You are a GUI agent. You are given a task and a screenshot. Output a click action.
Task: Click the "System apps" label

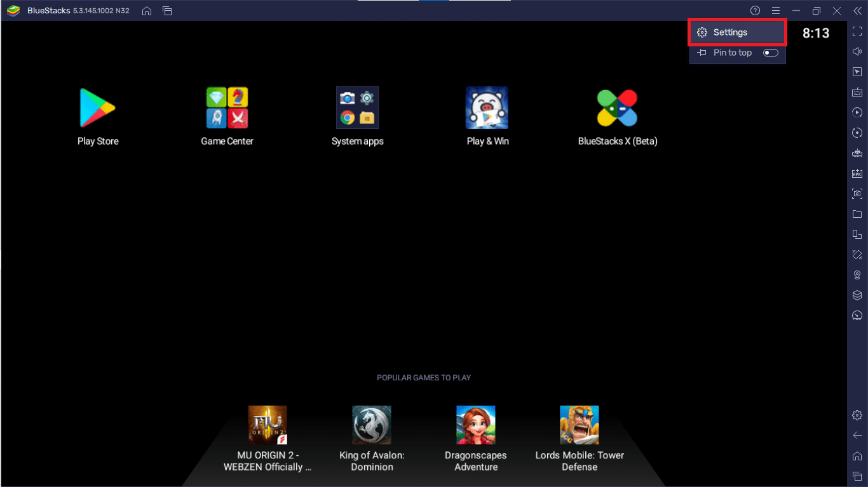[x=357, y=141]
